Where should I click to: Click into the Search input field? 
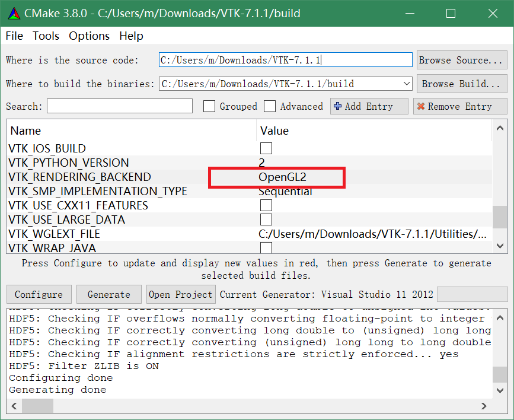pyautogui.click(x=120, y=106)
